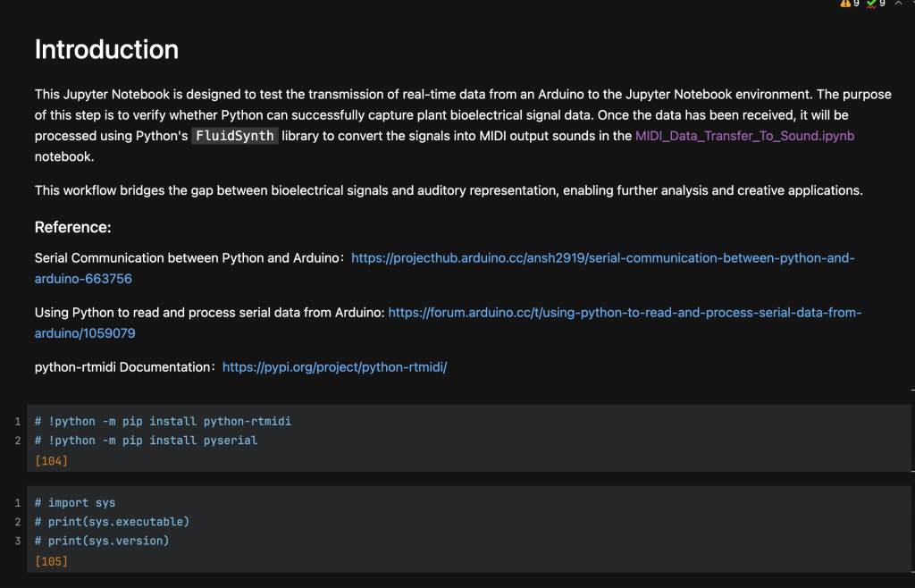The image size is (915, 588).
Task: Click the print(sys.executable) code line
Action: click(112, 522)
